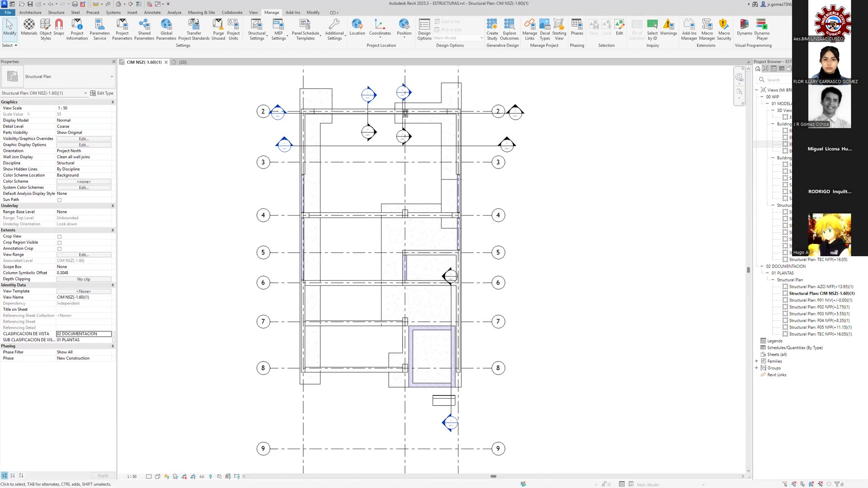Click Purge Unused tool

[218, 28]
